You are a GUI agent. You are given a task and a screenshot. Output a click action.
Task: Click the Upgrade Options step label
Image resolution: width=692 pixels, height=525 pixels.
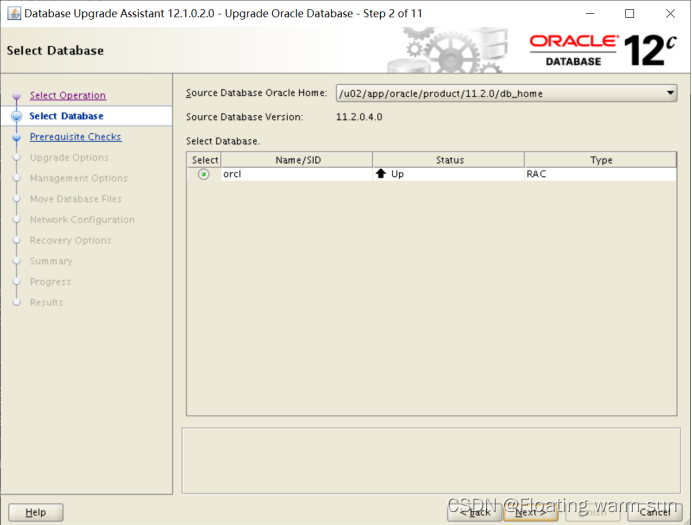point(69,158)
